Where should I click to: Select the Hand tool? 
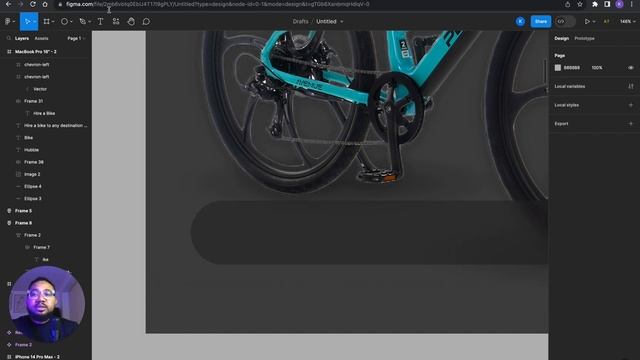[x=131, y=22]
